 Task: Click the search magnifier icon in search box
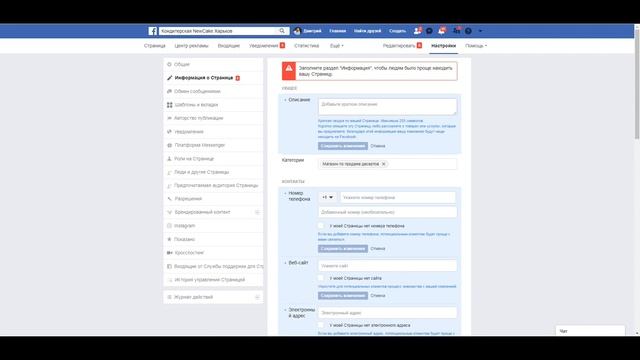click(x=282, y=31)
